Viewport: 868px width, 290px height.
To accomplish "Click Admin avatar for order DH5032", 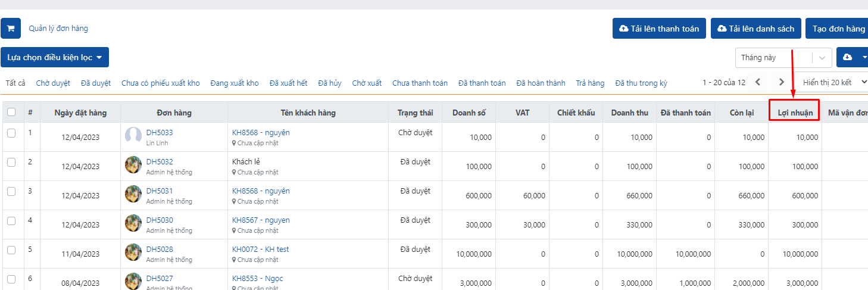I will point(133,165).
